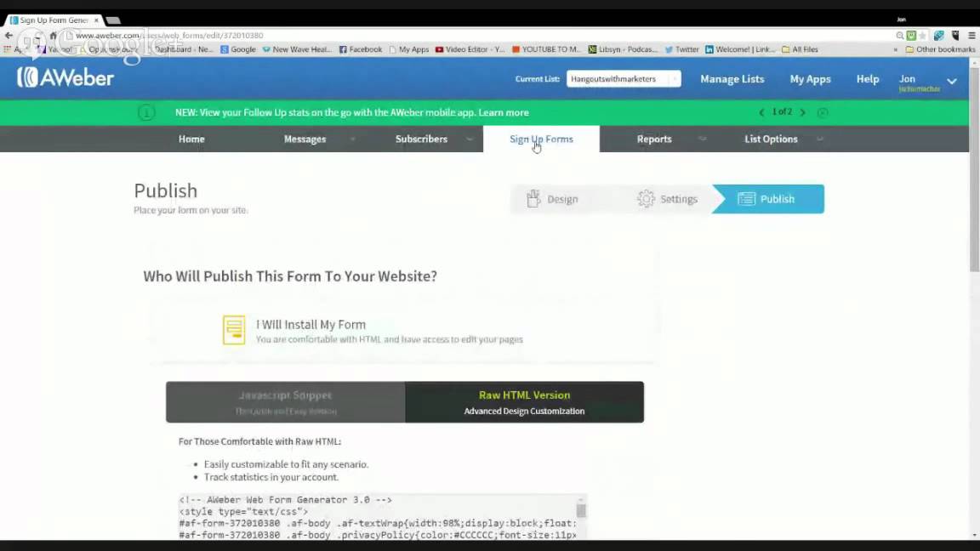Click the AWeber logo
This screenshot has height=551, width=980.
pos(65,77)
